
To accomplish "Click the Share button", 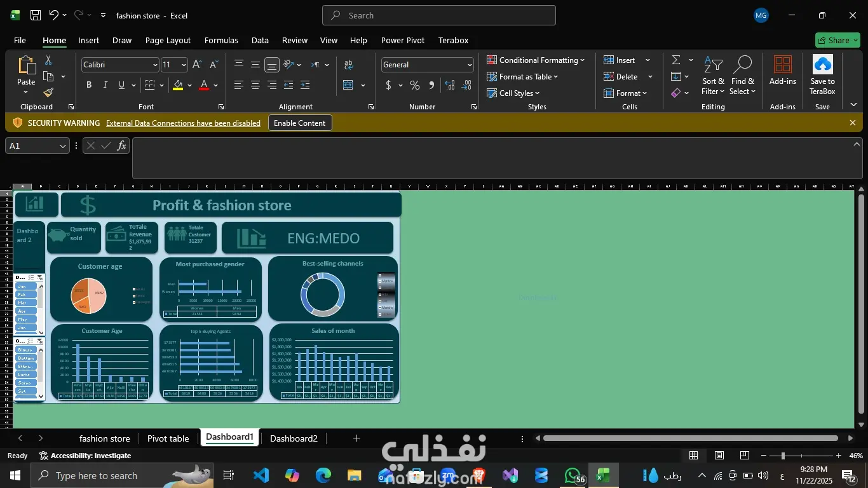I will (837, 40).
